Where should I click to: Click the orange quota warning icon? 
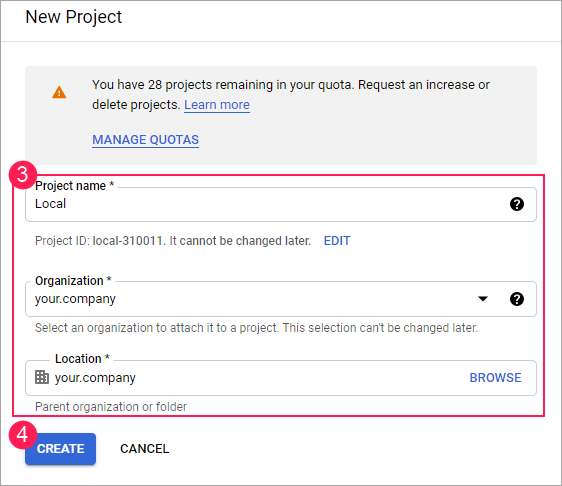tap(59, 92)
